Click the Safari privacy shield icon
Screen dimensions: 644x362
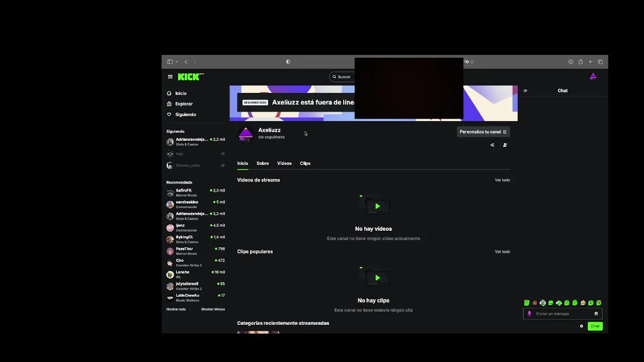[x=288, y=62]
